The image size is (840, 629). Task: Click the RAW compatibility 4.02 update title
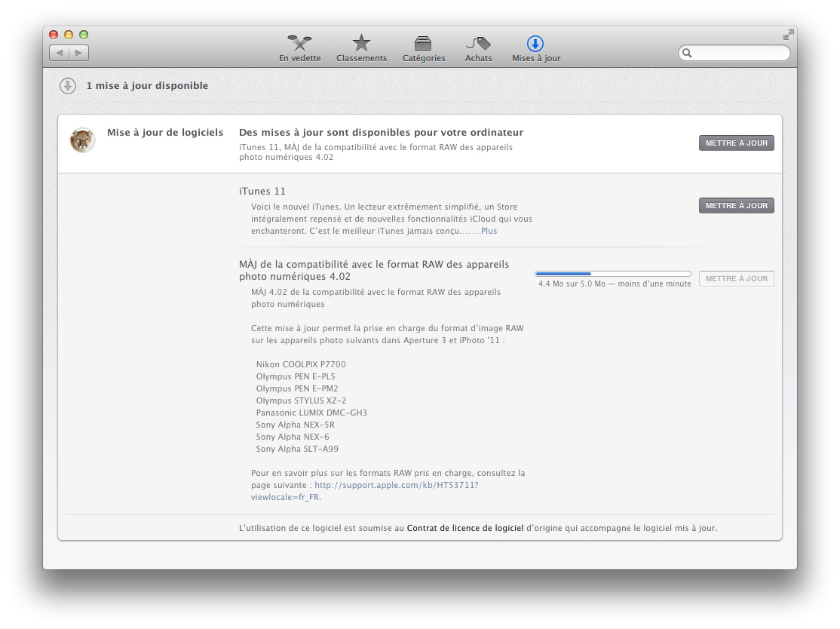pos(374,271)
